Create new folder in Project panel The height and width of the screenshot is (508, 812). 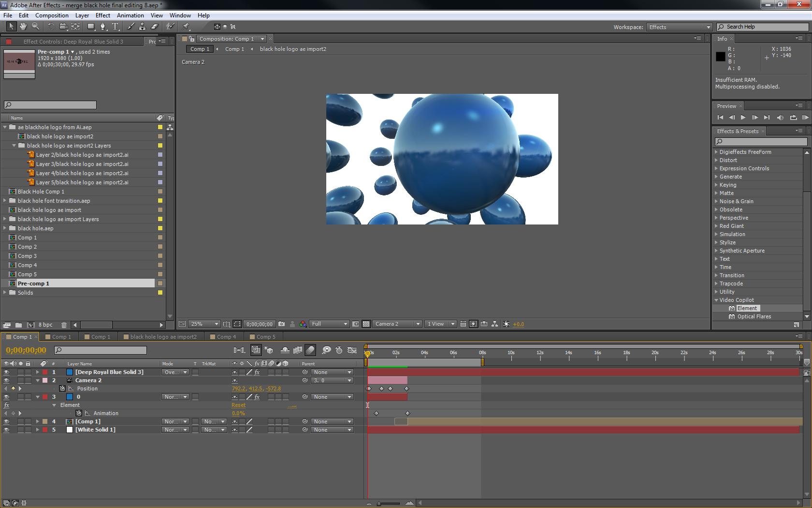[x=18, y=325]
